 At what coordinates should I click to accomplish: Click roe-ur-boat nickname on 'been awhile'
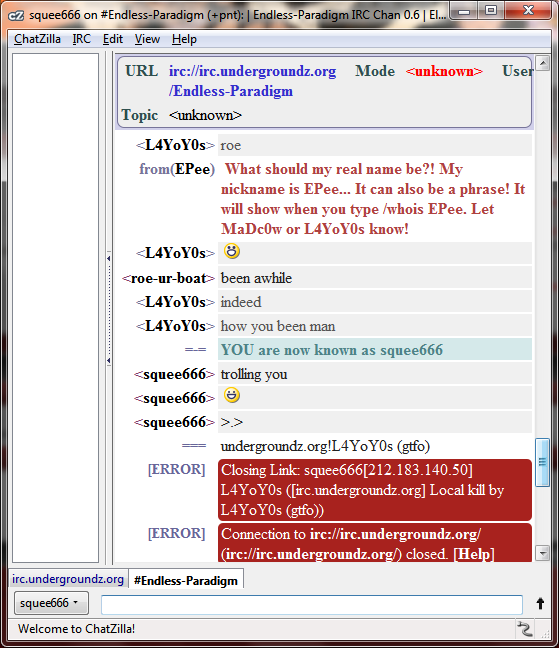169,278
